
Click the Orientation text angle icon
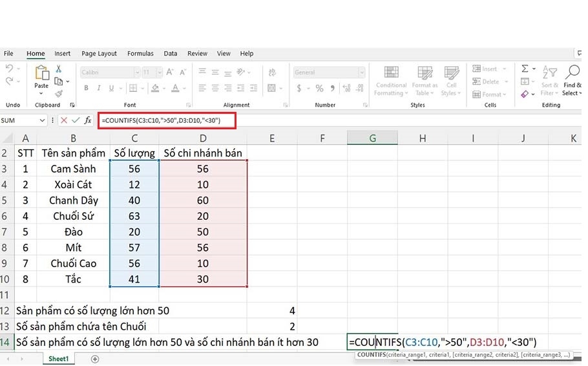(241, 72)
